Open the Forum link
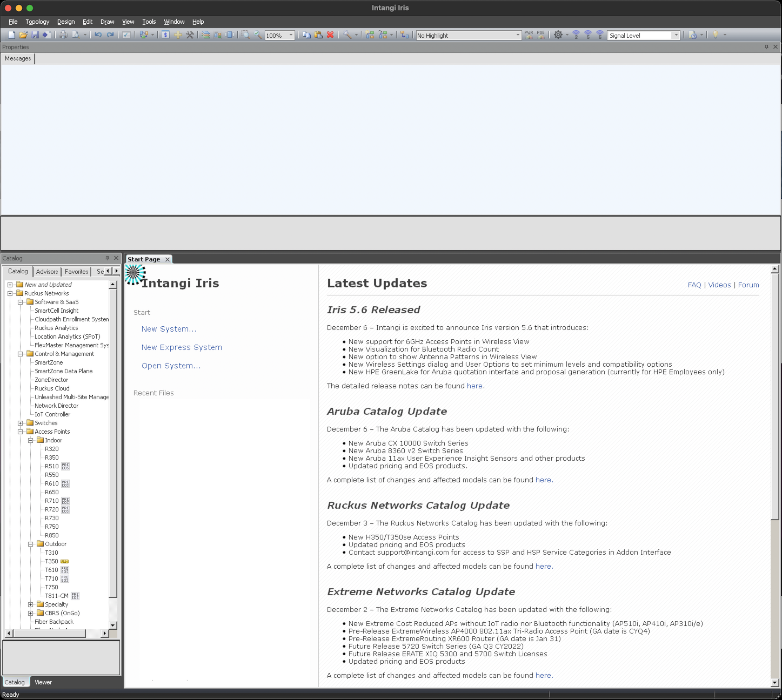782x700 pixels. (x=748, y=285)
